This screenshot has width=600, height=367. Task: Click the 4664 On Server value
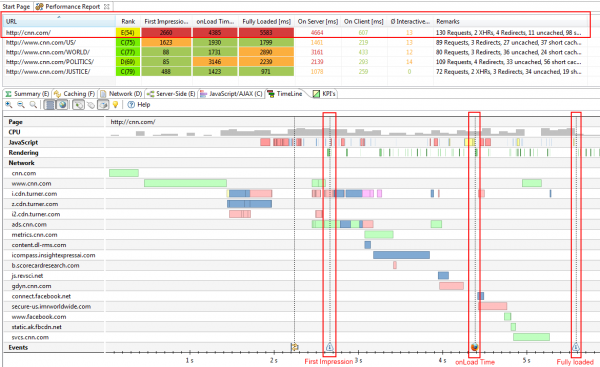[317, 33]
